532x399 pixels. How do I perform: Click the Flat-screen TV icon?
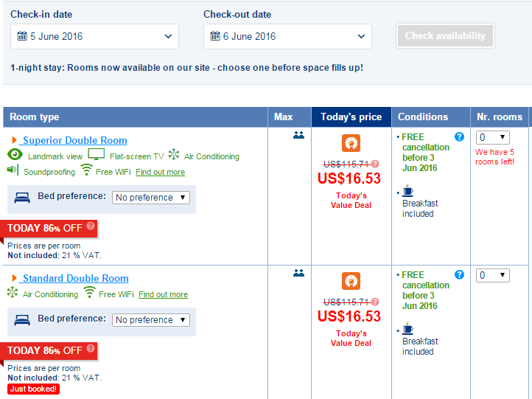click(x=97, y=154)
